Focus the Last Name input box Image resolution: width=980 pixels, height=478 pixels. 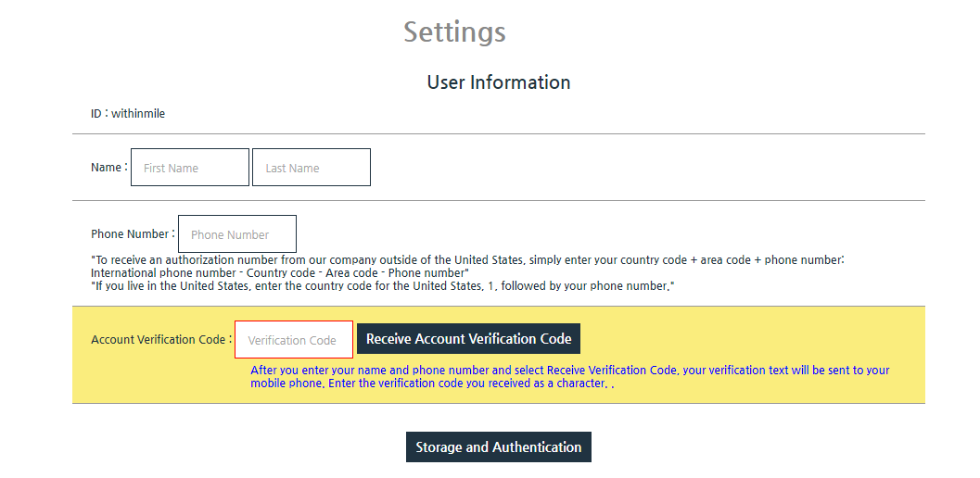(x=312, y=167)
